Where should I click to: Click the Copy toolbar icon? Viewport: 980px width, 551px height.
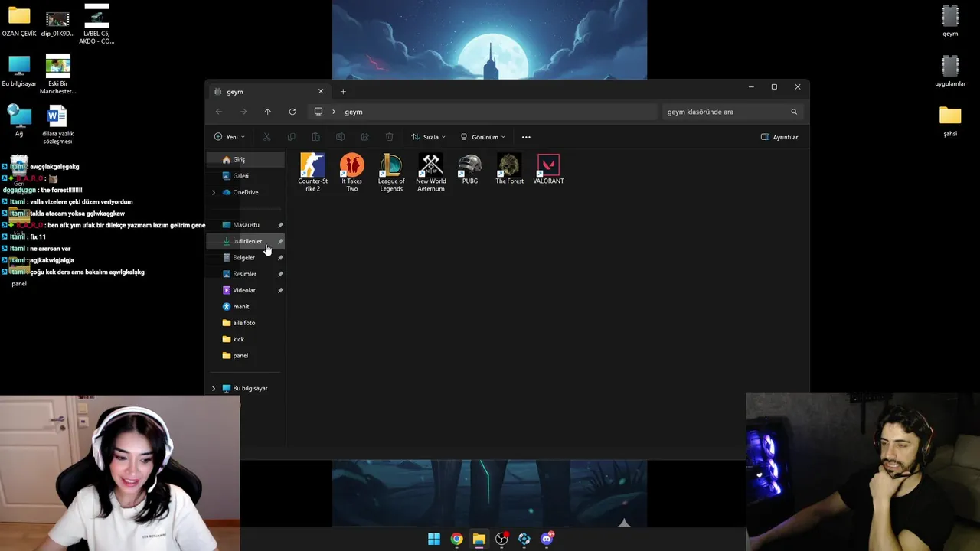(x=291, y=137)
